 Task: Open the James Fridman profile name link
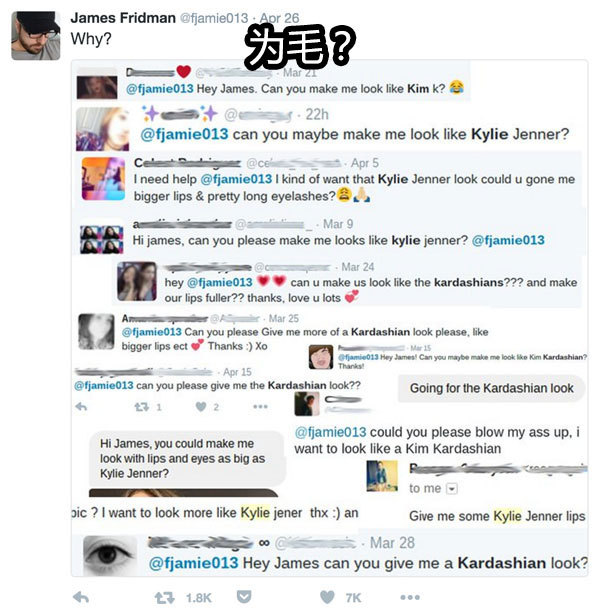(x=123, y=18)
